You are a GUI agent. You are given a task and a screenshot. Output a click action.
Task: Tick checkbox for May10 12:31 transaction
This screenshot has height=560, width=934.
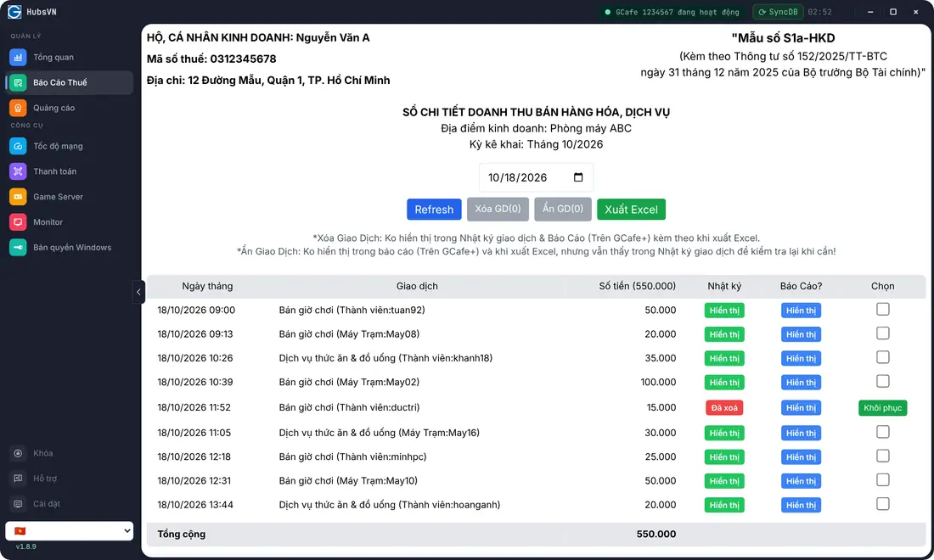[x=883, y=479]
